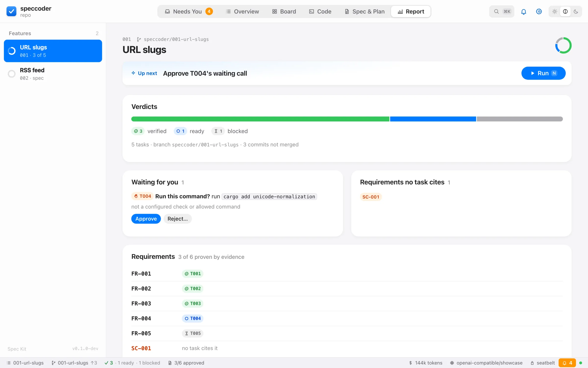588x368 pixels.
Task: Click the v0.1.0-dev version label
Action: tap(85, 349)
